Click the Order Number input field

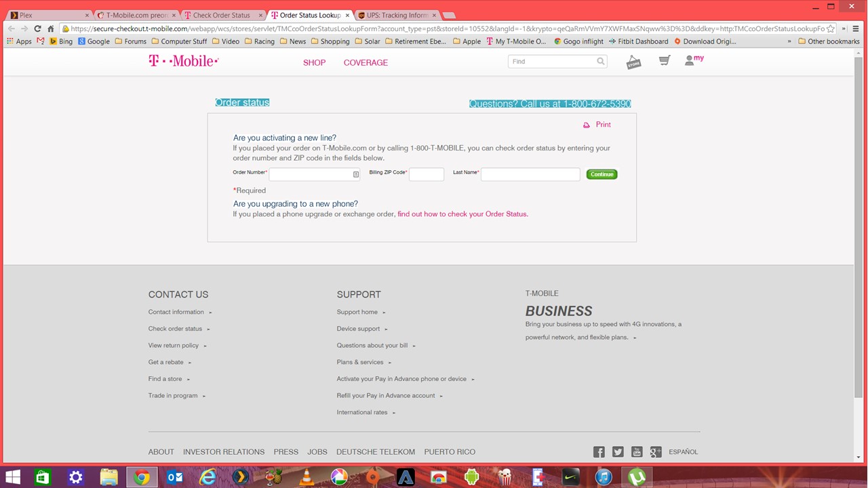(314, 174)
